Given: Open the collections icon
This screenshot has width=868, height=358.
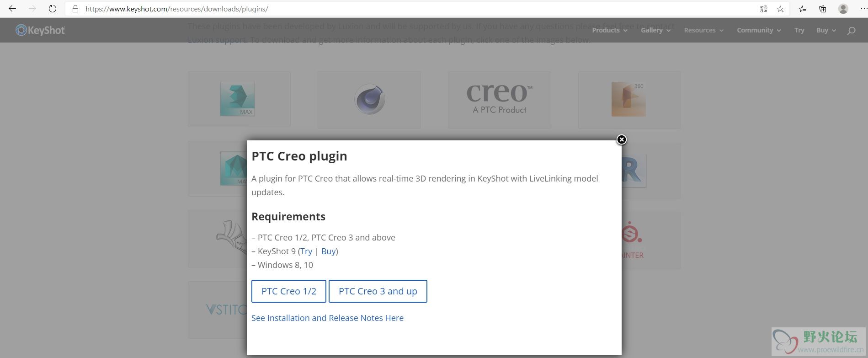Looking at the screenshot, I should coord(823,9).
